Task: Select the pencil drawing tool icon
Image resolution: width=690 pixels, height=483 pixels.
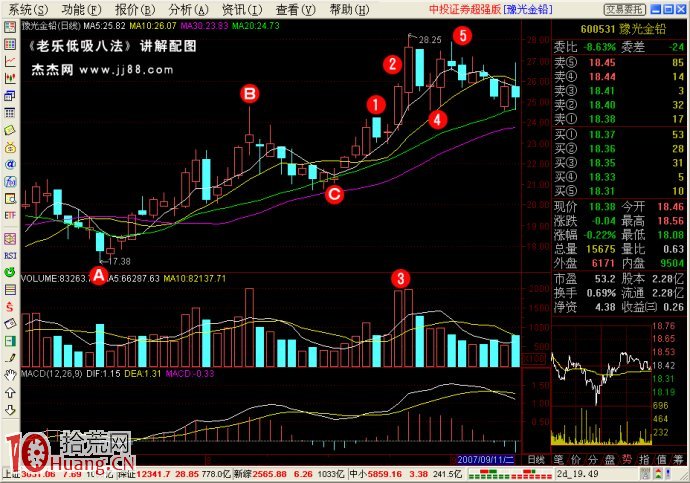Action: coord(10,358)
